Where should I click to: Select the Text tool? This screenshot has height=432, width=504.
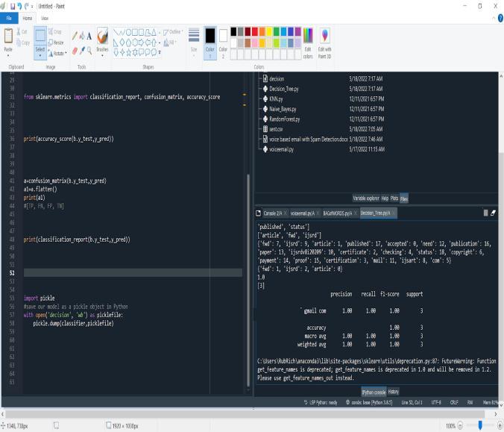point(89,36)
